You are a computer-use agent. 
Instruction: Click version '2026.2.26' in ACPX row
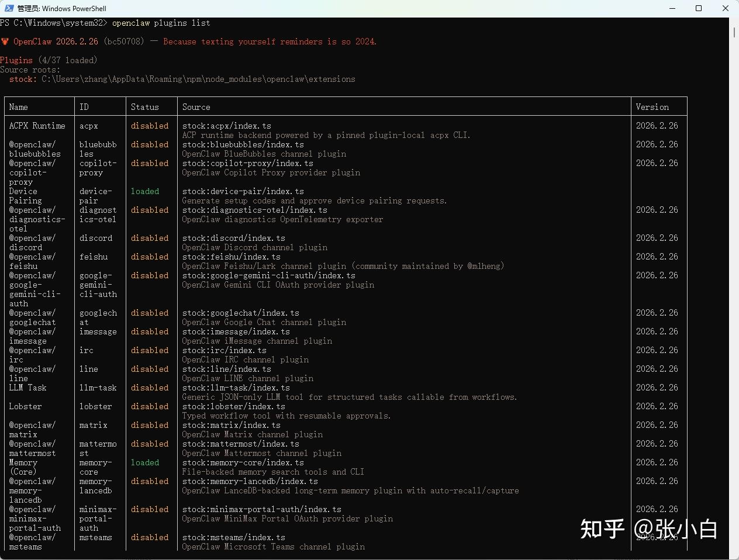click(x=657, y=126)
